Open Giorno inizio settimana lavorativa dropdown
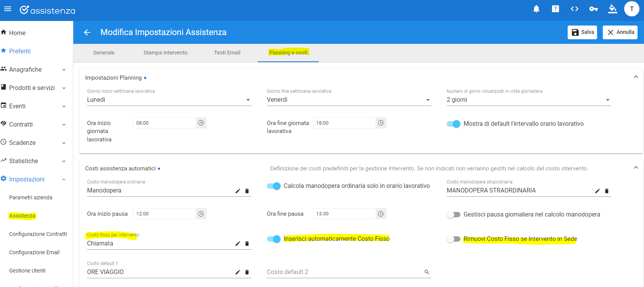The image size is (644, 287). [169, 100]
